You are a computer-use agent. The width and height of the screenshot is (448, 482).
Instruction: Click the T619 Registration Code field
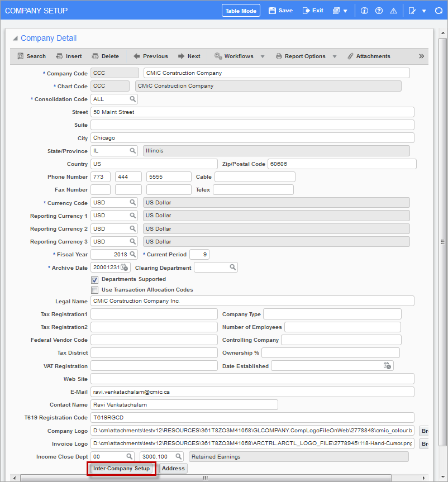(x=252, y=417)
